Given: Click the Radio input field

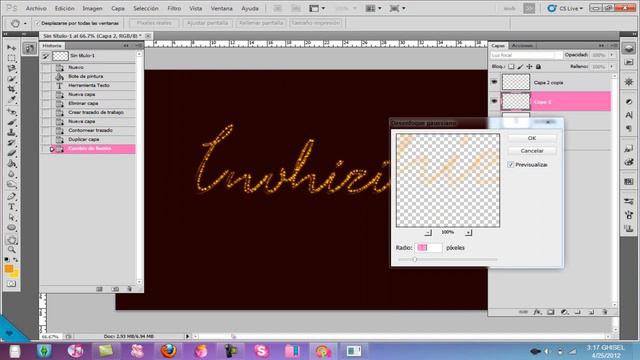Looking at the screenshot, I should [429, 248].
